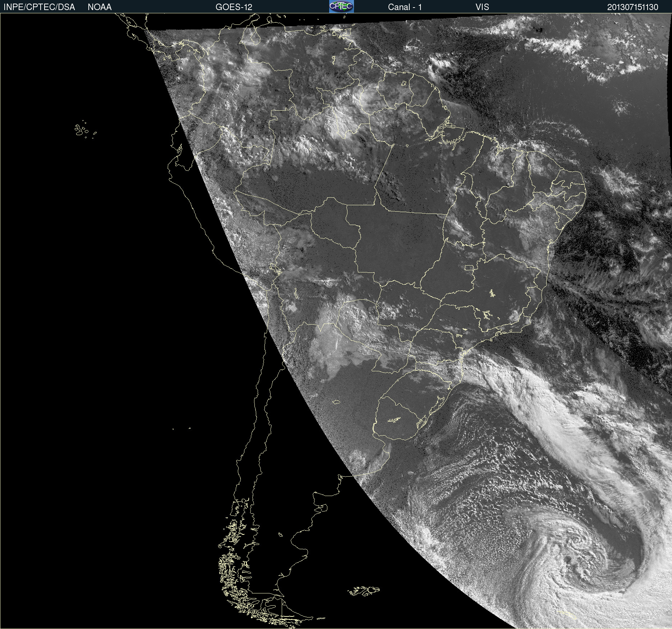The height and width of the screenshot is (629, 672).
Task: Select the NOAA label in the header
Action: [x=100, y=7]
